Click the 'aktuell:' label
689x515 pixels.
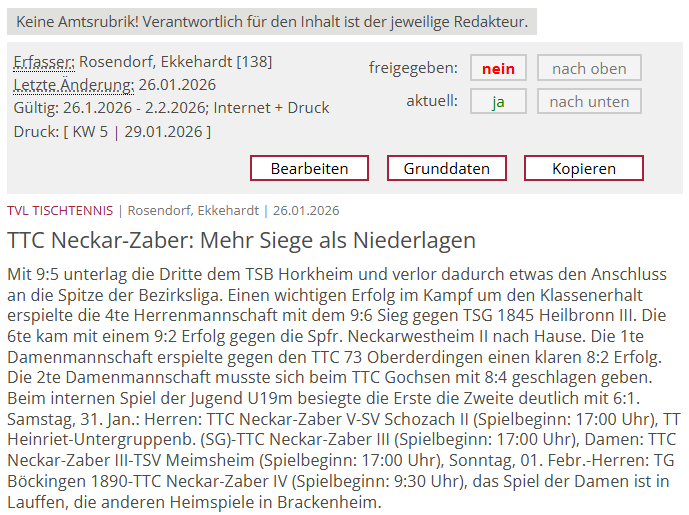click(x=432, y=101)
